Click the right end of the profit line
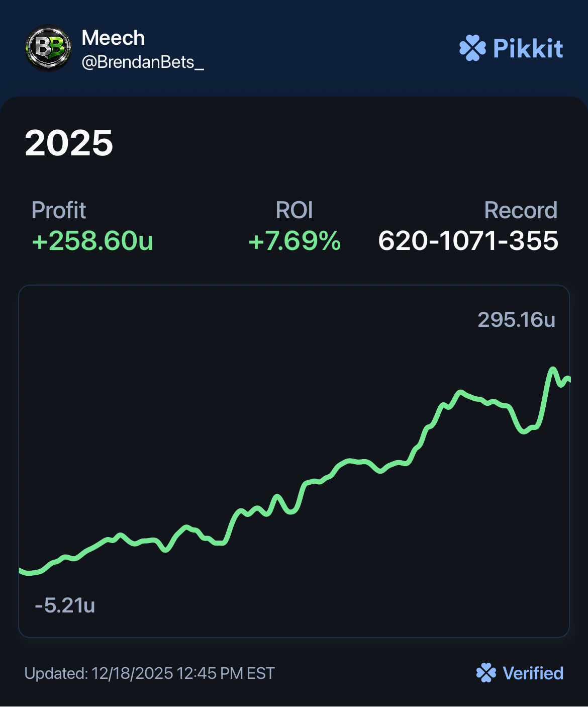 click(568, 379)
